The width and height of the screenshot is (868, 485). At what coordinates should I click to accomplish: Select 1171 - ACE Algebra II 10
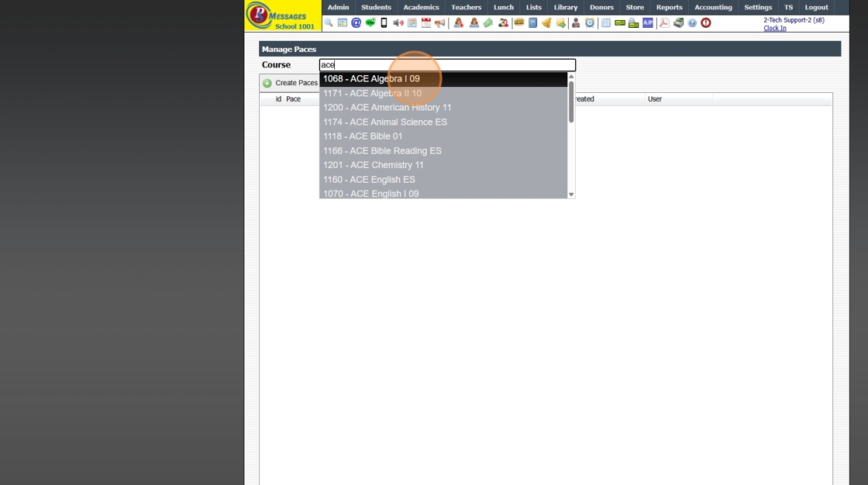pos(443,93)
